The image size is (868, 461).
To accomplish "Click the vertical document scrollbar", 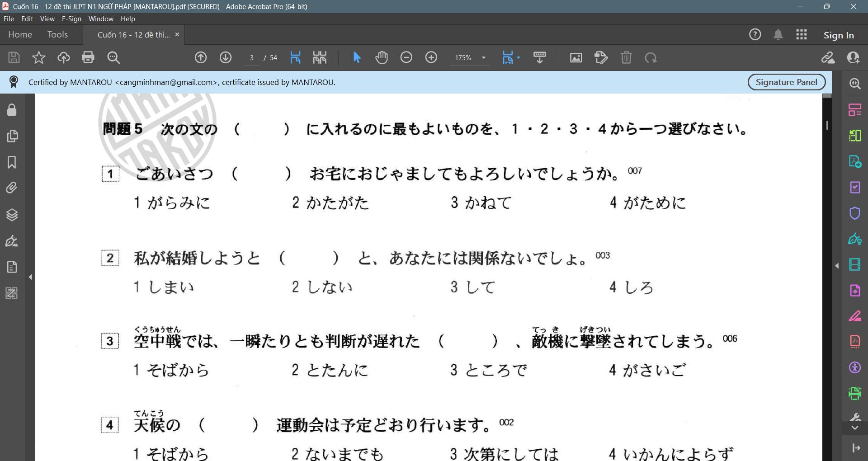I will pyautogui.click(x=827, y=277).
